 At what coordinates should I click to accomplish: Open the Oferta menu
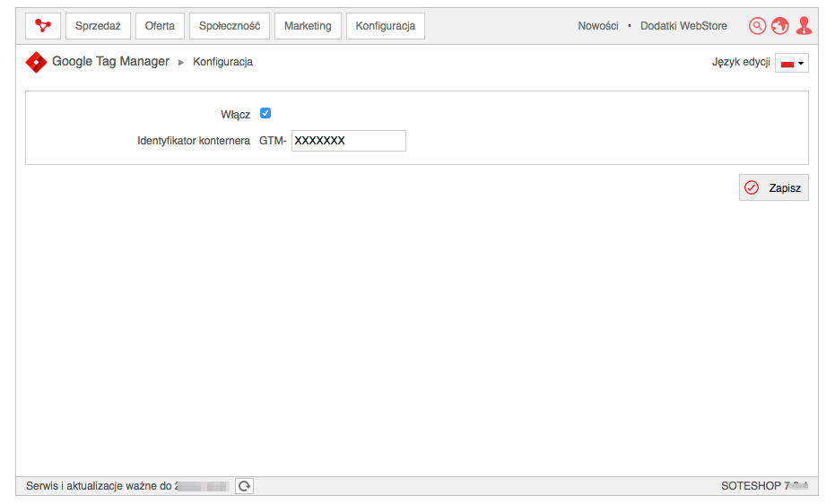click(x=160, y=25)
